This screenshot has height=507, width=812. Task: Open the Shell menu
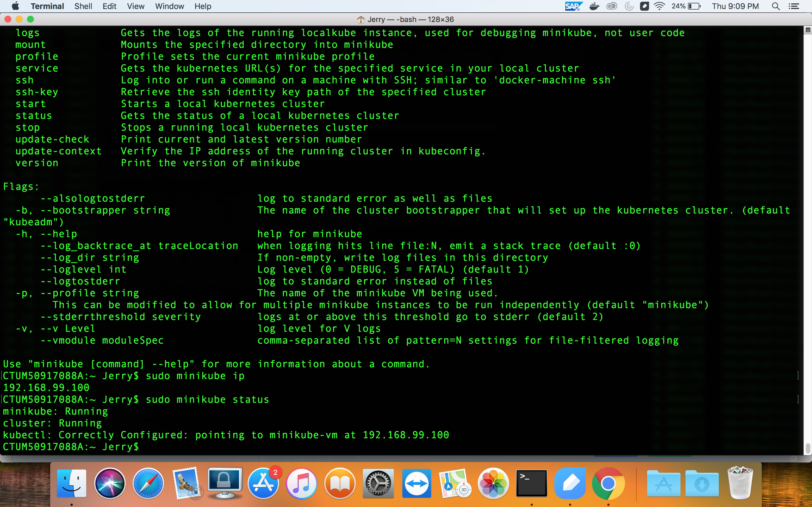[83, 6]
